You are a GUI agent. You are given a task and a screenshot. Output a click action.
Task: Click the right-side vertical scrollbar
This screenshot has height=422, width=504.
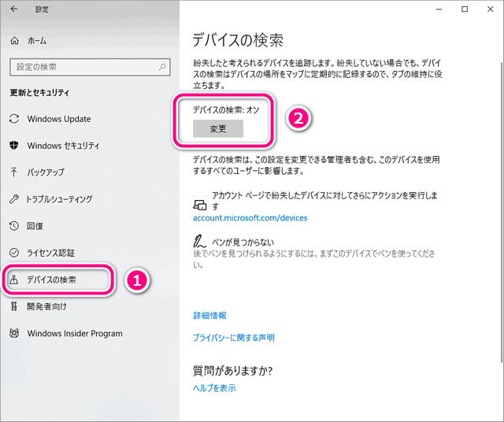502,212
